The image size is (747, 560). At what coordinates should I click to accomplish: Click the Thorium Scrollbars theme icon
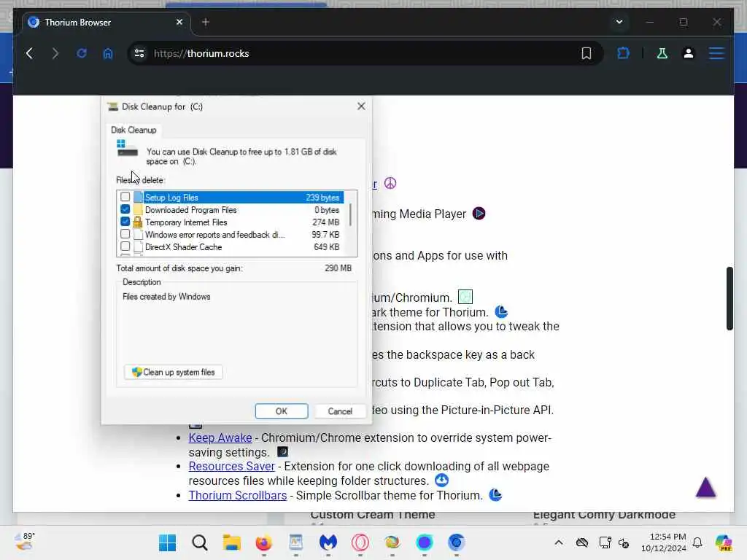click(495, 495)
